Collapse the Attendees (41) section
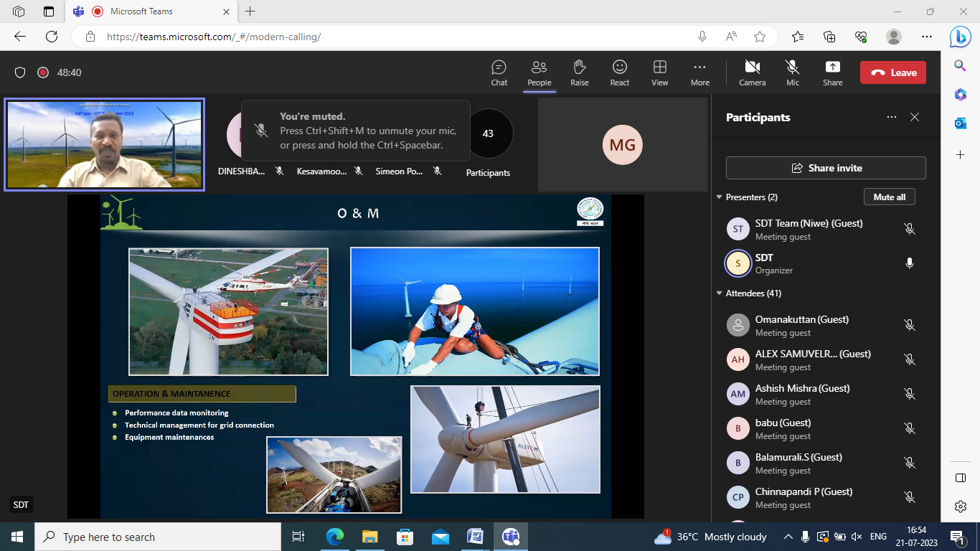980x551 pixels. click(720, 293)
